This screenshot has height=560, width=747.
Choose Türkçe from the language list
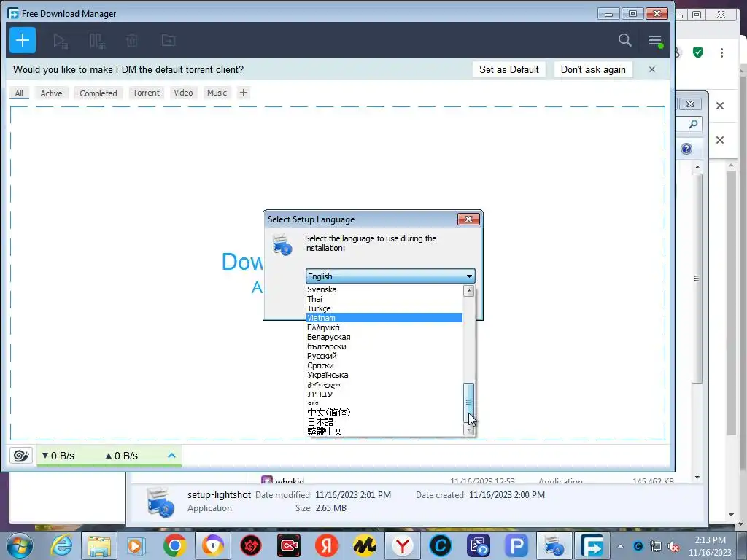click(384, 308)
